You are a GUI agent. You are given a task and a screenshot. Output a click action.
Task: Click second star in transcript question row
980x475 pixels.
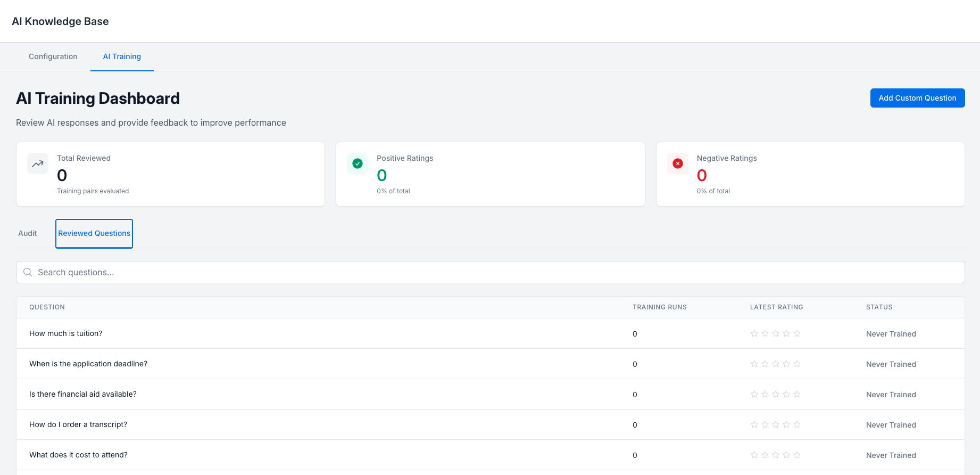765,424
